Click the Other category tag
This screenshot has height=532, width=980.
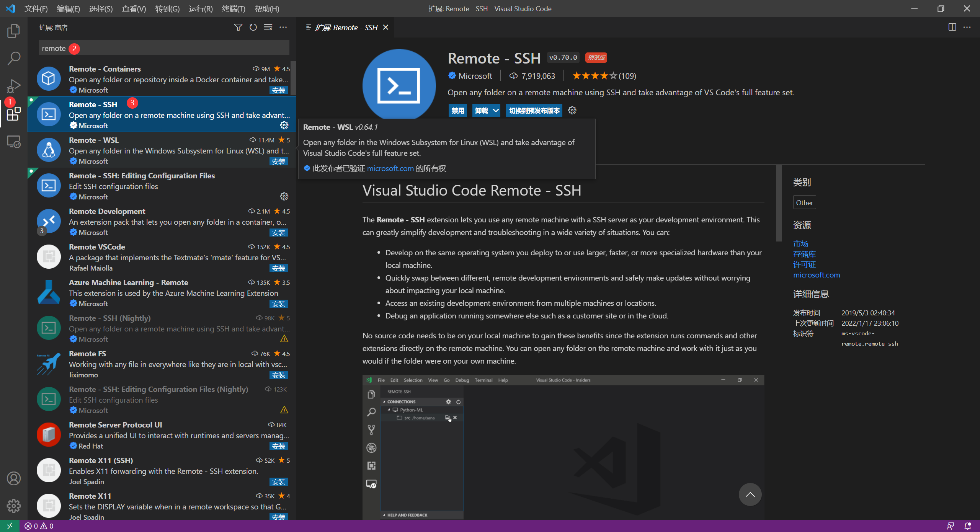pyautogui.click(x=804, y=202)
